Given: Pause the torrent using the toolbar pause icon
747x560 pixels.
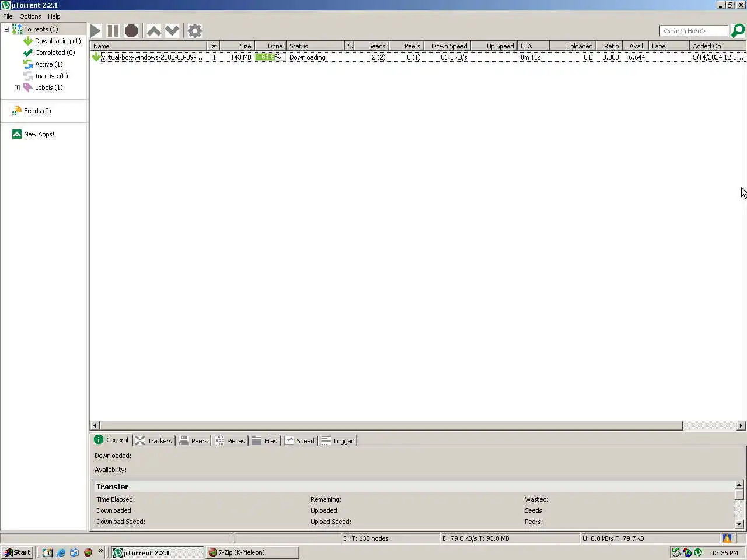Looking at the screenshot, I should click(113, 31).
